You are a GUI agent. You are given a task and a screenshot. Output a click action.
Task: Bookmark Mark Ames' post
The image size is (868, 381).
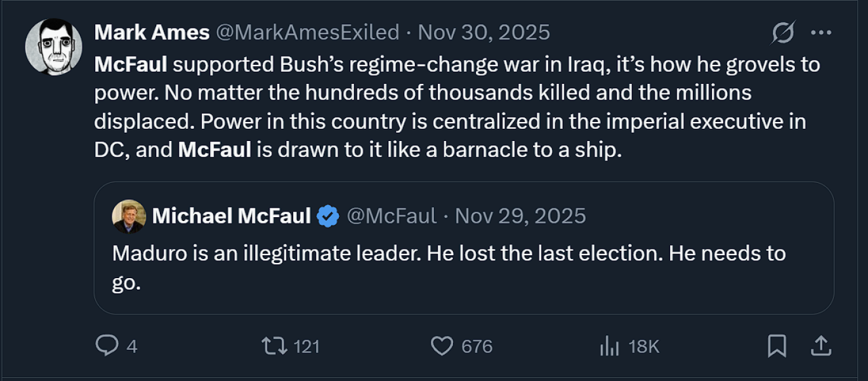pyautogui.click(x=777, y=346)
